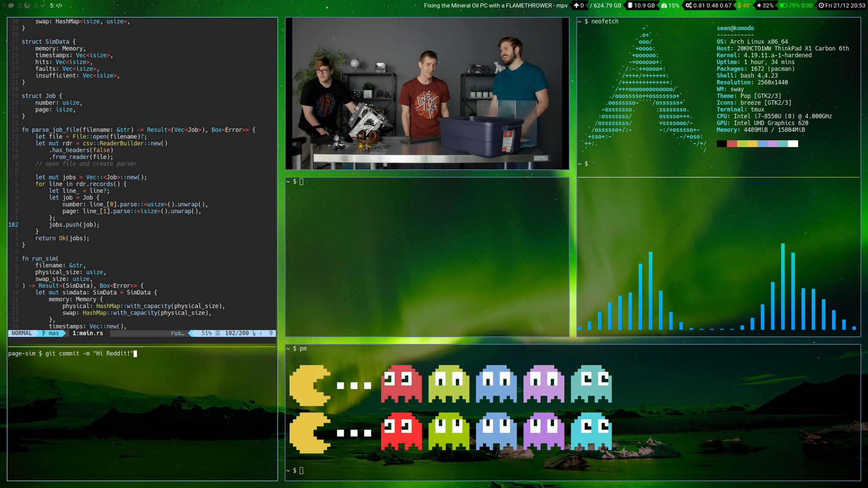Switch to workspace 2 browser icon
Image resolution: width=868 pixels, height=488 pixels.
(x=27, y=6)
